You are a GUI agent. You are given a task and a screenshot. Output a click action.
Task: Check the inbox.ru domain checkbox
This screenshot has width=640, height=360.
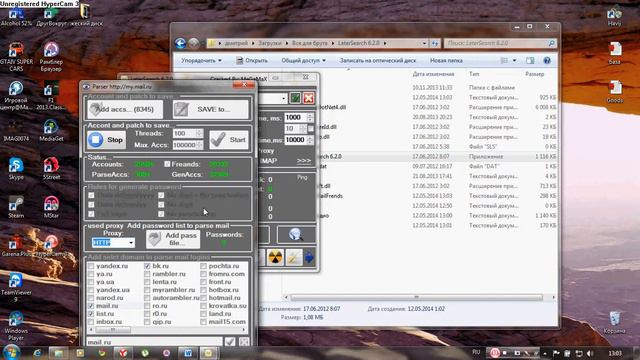click(x=91, y=322)
